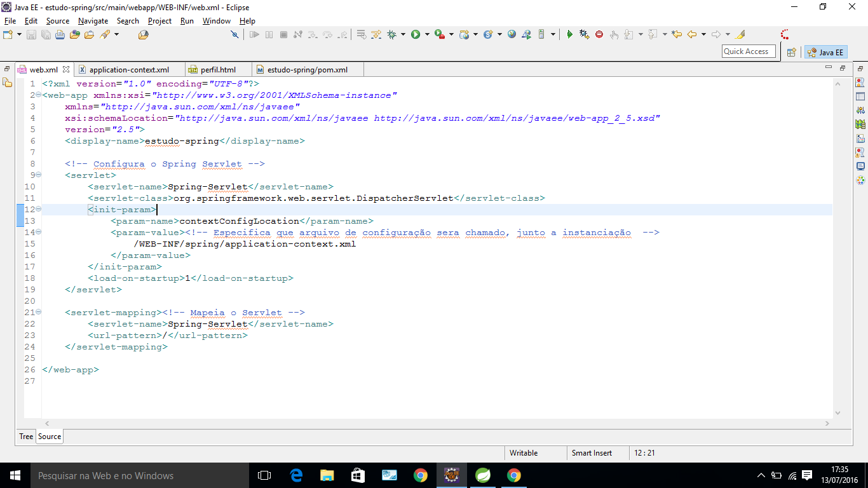Collapse the servlet-mapping fold on line 21
This screenshot has width=868, height=488.
(x=38, y=313)
